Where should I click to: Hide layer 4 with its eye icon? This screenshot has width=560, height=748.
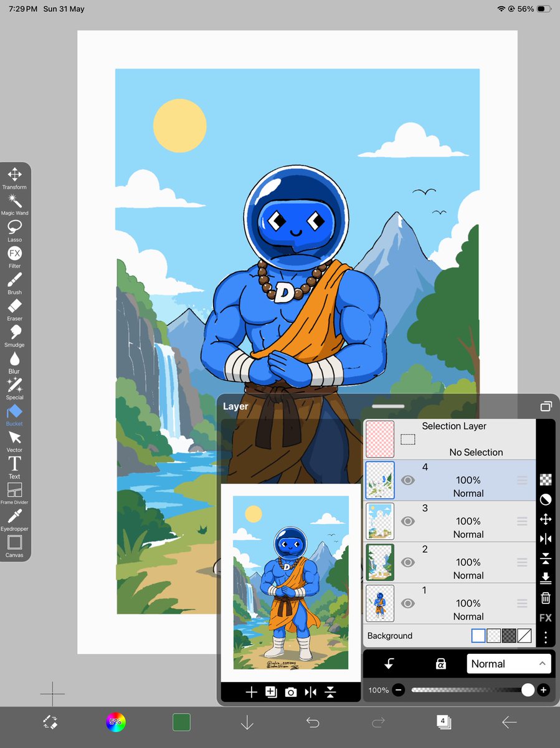tap(408, 480)
